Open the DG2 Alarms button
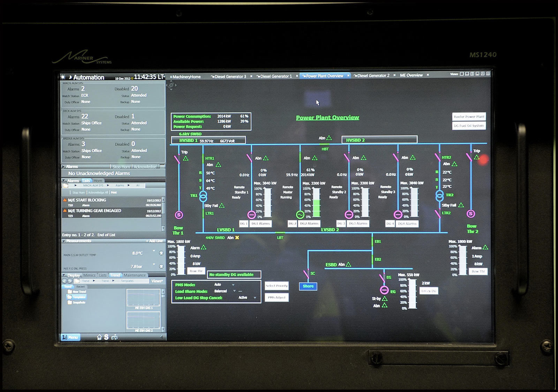The height and width of the screenshot is (392, 558). tap(309, 224)
